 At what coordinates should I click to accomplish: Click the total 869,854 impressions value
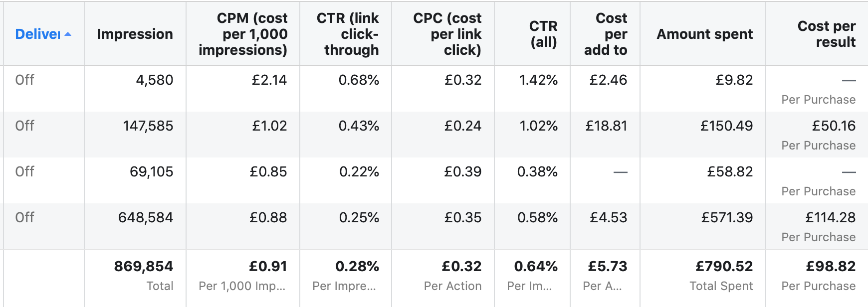click(x=144, y=266)
